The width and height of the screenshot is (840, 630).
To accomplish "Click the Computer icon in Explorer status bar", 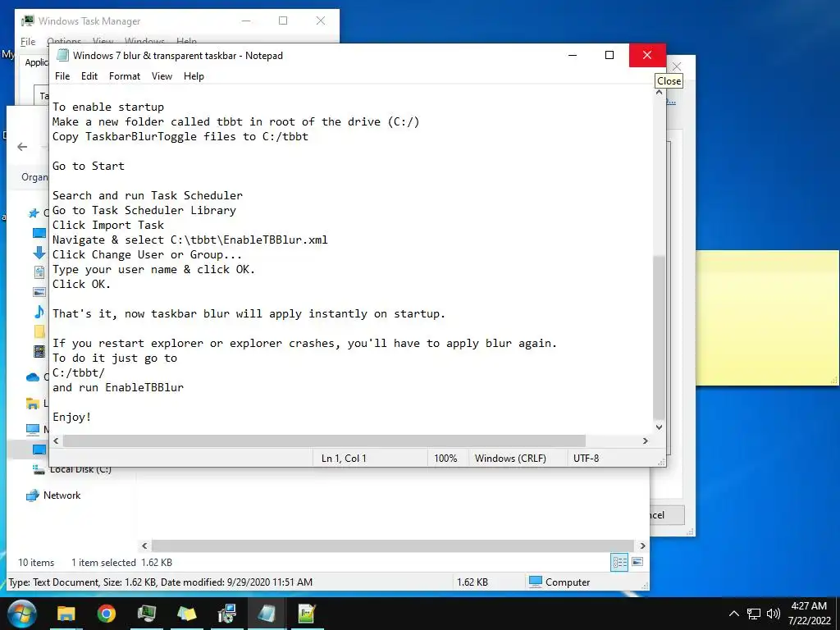I will click(536, 582).
